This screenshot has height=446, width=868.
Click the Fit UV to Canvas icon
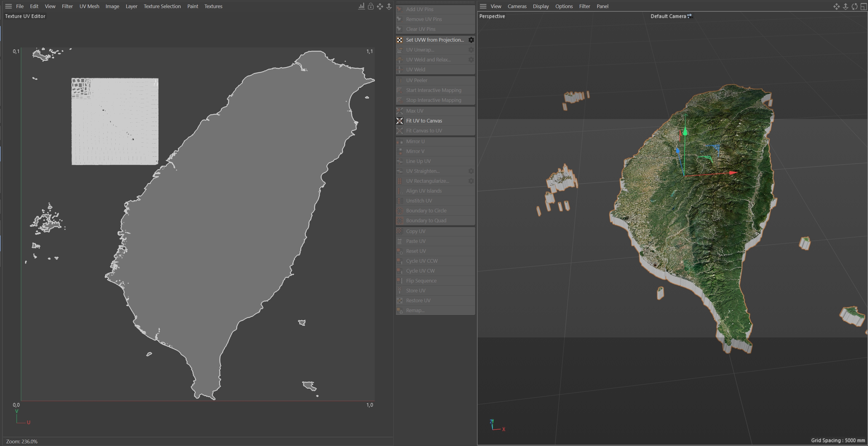pyautogui.click(x=400, y=121)
